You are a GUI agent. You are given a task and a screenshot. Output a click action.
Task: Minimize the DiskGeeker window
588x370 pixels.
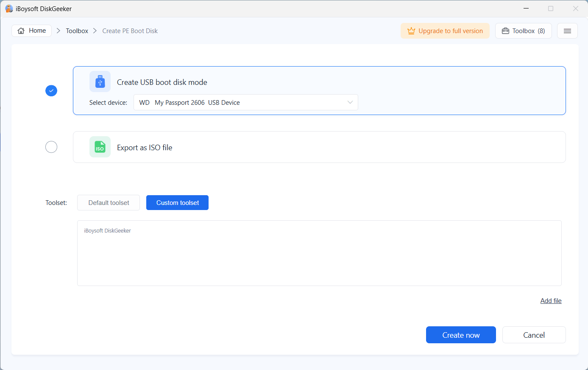(x=526, y=8)
